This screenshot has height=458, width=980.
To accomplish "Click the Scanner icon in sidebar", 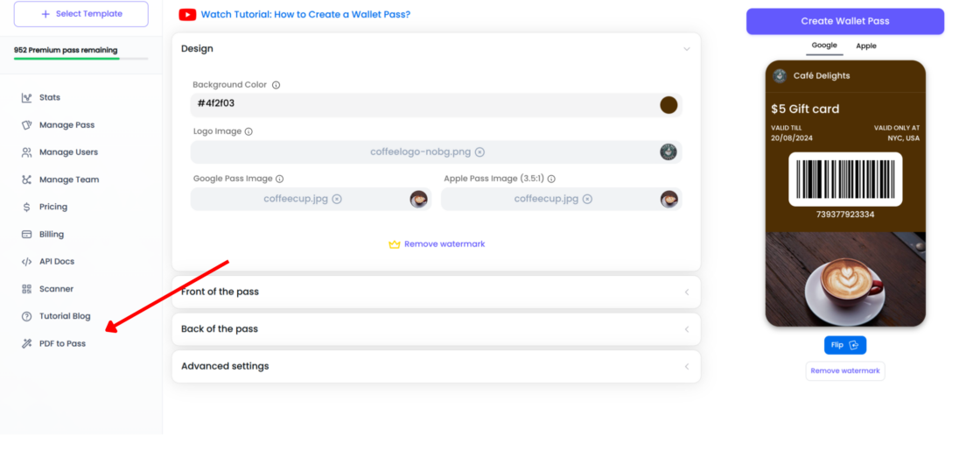I will coord(27,289).
